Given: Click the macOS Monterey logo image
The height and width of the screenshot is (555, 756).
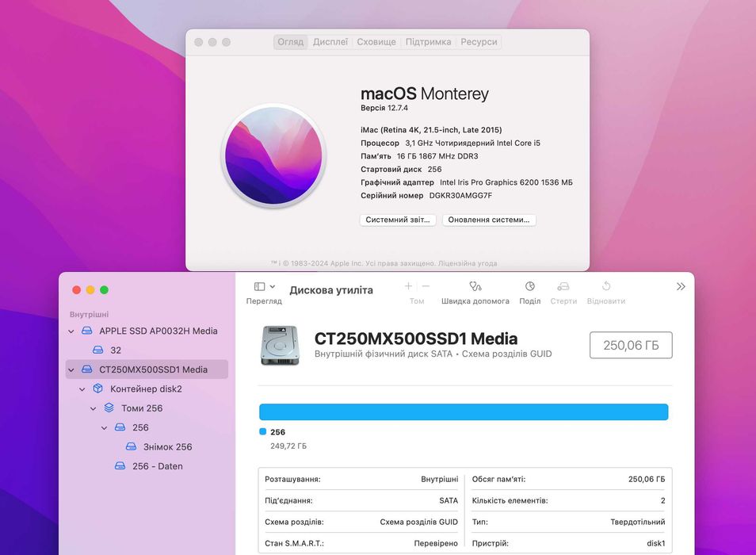Looking at the screenshot, I should coord(273,155).
